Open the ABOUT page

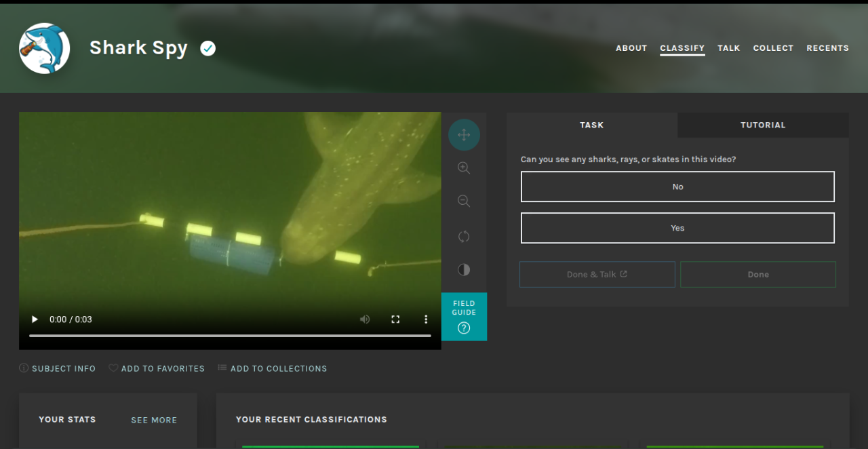click(631, 48)
